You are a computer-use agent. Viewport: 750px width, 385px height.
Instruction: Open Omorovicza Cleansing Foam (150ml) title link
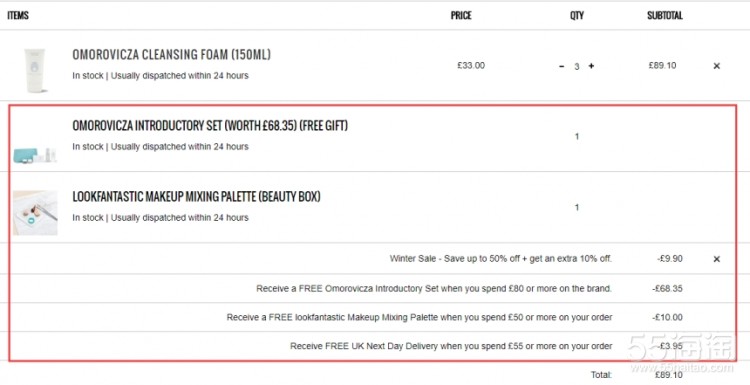click(x=171, y=55)
